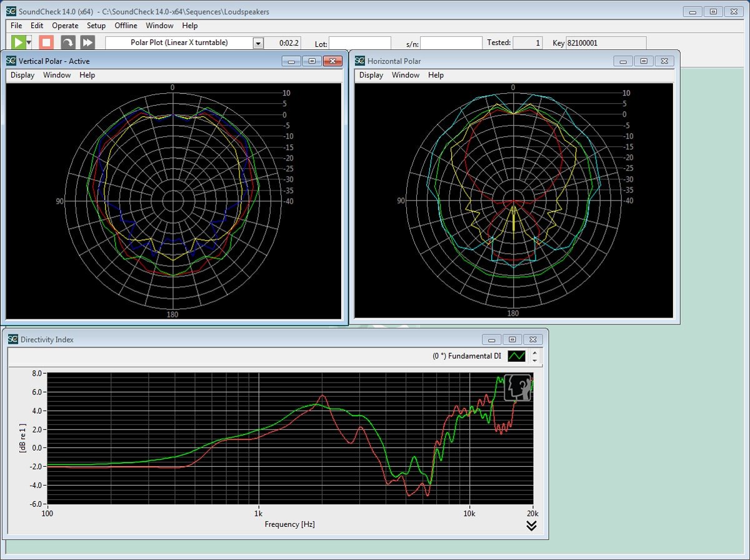
Task: Click the curved-arrow step icon in toolbar
Action: coord(67,42)
